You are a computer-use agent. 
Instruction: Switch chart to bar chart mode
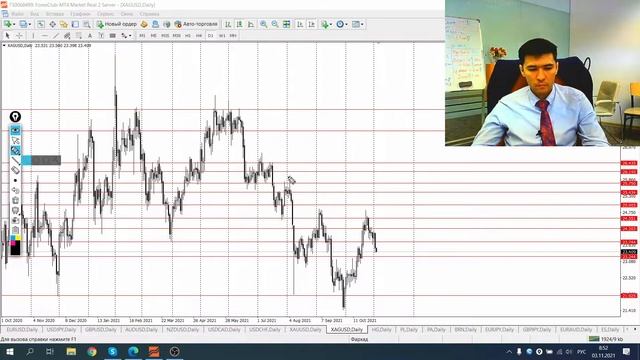point(228,24)
